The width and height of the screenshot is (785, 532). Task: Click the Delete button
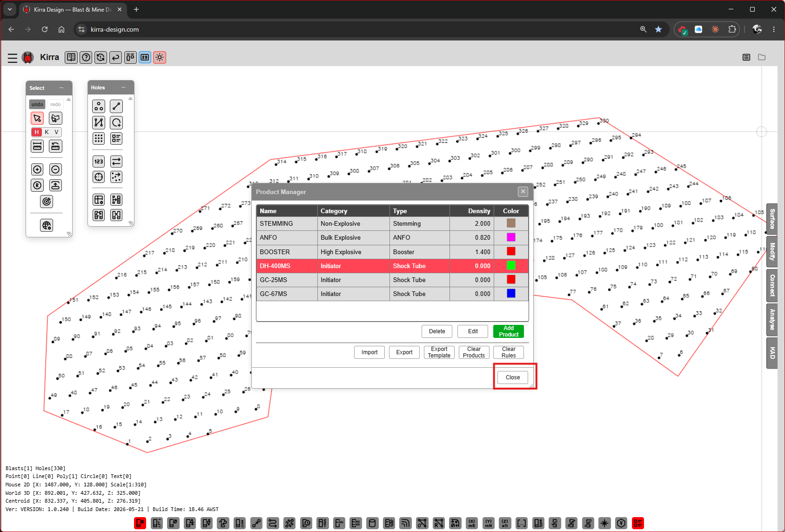(x=437, y=331)
